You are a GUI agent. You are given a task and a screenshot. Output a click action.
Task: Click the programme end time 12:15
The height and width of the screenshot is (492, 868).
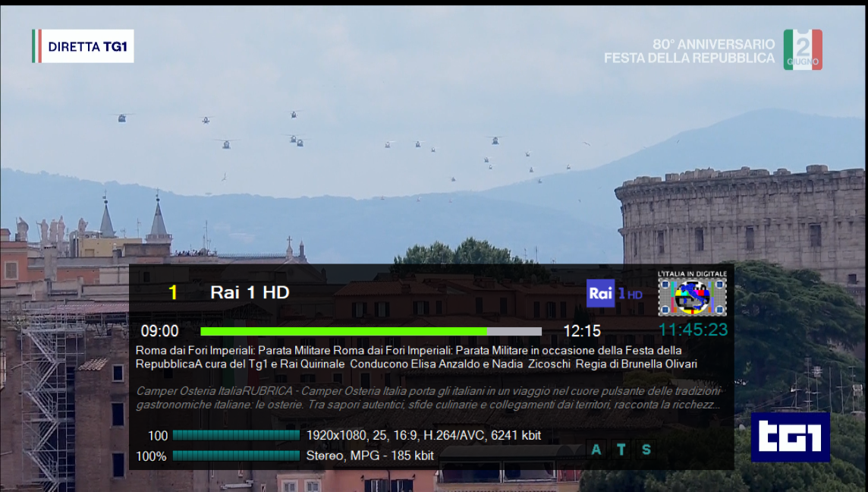pyautogui.click(x=582, y=331)
